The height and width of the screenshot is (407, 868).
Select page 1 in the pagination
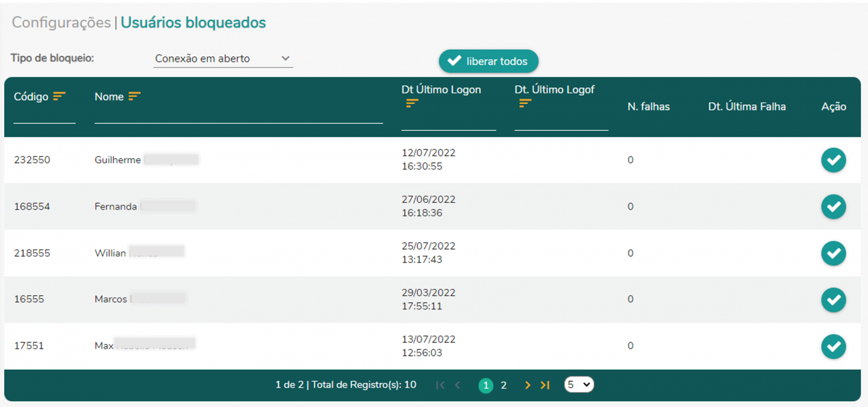click(486, 385)
